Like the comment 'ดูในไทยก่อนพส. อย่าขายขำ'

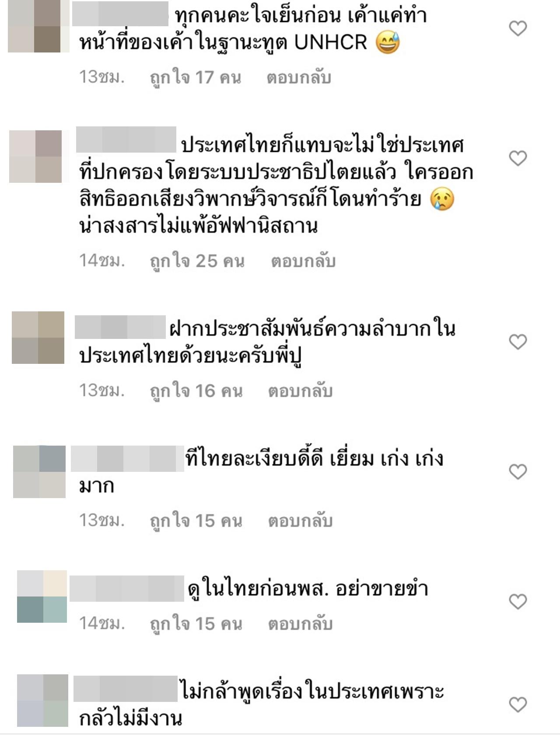point(518,602)
